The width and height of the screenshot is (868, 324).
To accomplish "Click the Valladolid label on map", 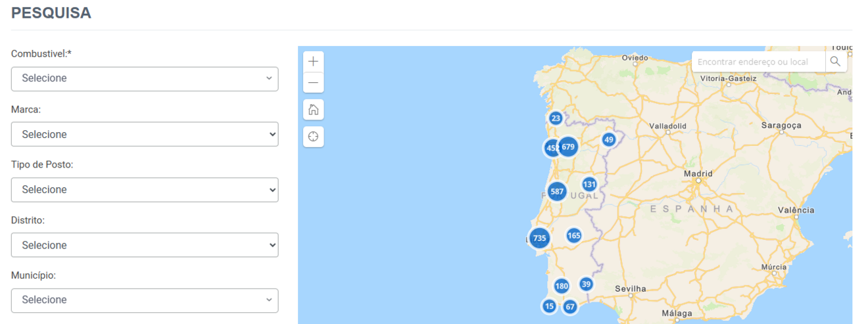I will pos(667,126).
